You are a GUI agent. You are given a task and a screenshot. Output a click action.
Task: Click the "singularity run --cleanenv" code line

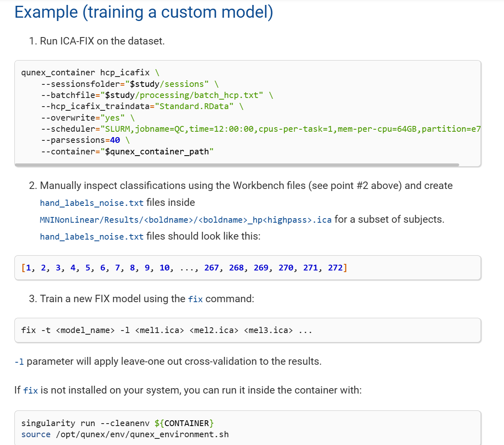(x=117, y=423)
